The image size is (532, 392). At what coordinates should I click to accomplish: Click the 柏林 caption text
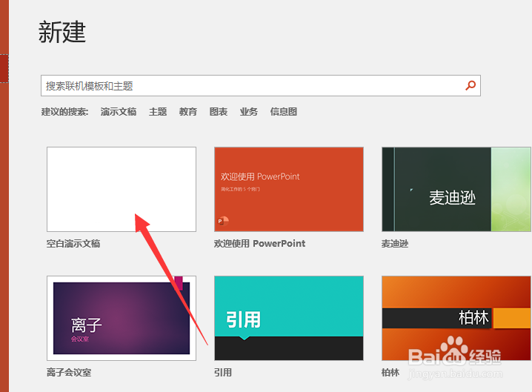pyautogui.click(x=390, y=373)
